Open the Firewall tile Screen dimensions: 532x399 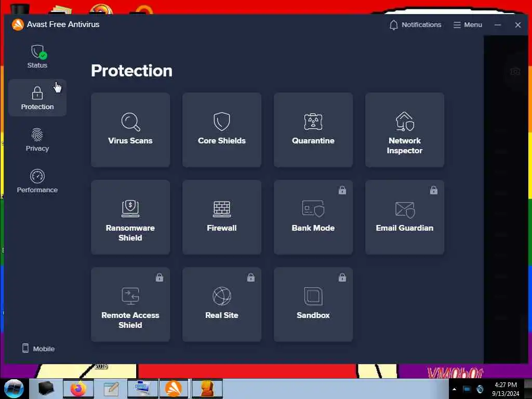point(222,217)
